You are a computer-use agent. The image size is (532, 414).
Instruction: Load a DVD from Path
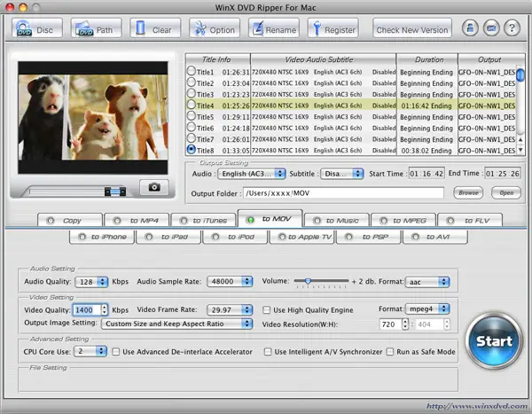[96, 28]
